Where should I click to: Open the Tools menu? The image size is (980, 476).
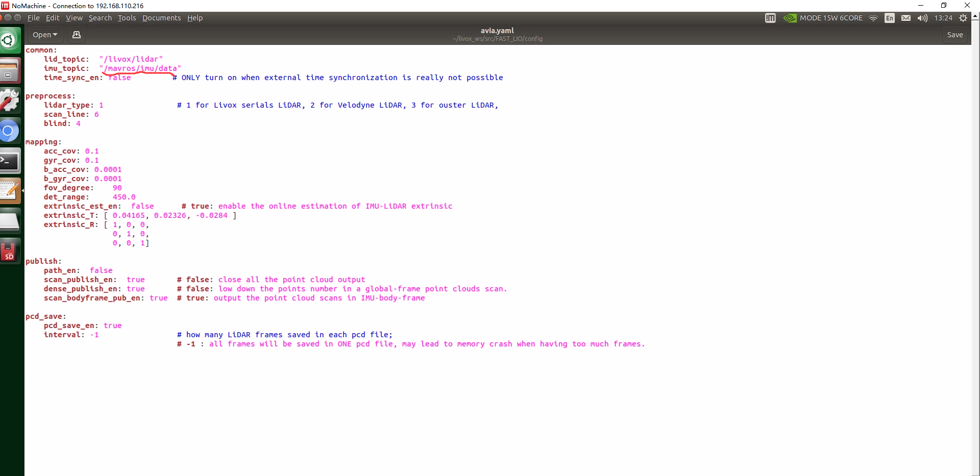click(127, 18)
